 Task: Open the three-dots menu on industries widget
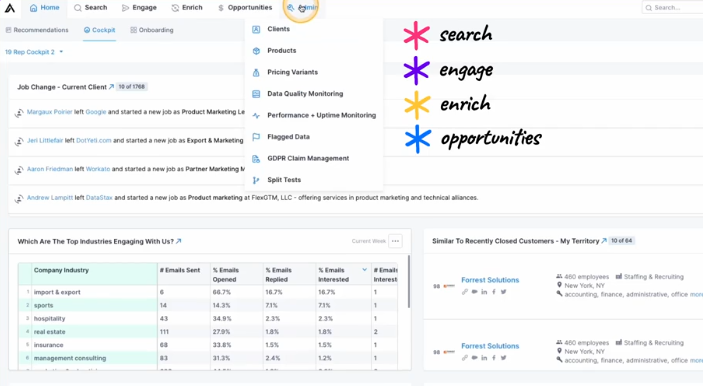(395, 241)
